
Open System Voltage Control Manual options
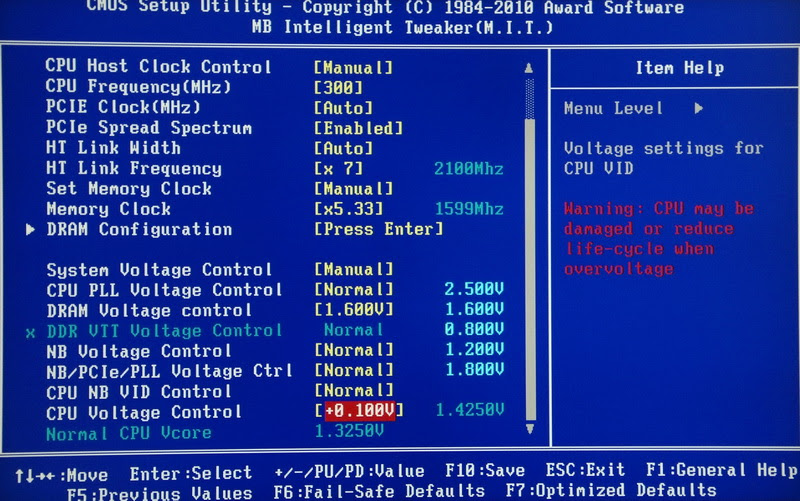(x=353, y=269)
